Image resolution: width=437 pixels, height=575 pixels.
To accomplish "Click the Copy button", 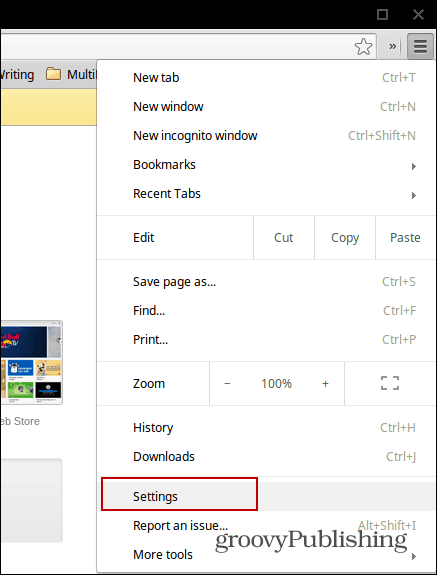I will pyautogui.click(x=345, y=238).
